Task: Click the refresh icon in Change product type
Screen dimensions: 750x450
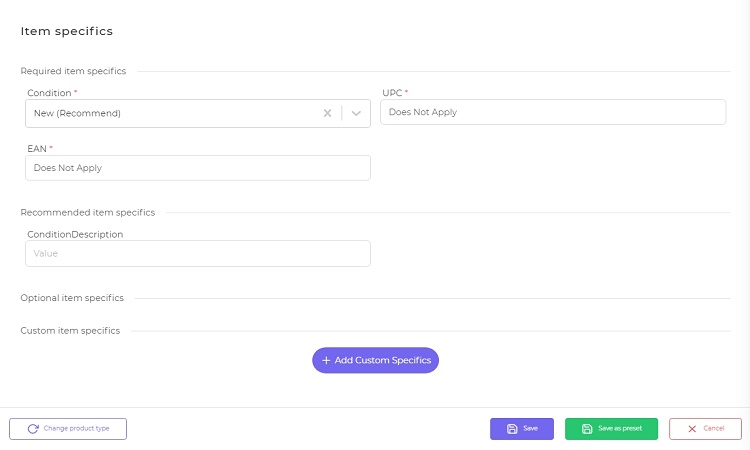Action: pos(33,429)
